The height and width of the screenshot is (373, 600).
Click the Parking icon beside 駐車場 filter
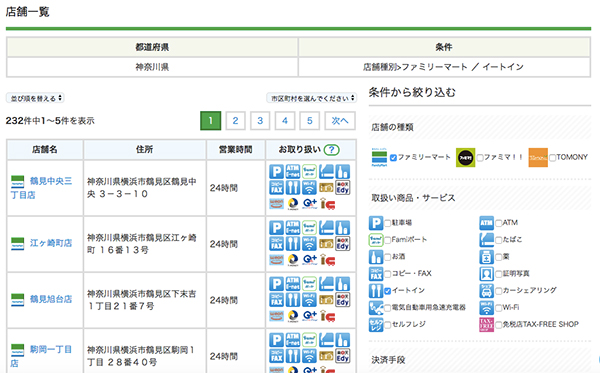point(376,223)
